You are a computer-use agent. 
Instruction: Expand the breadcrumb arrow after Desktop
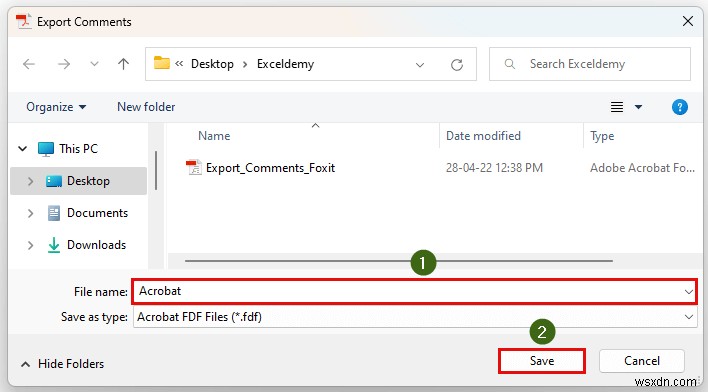tap(245, 65)
